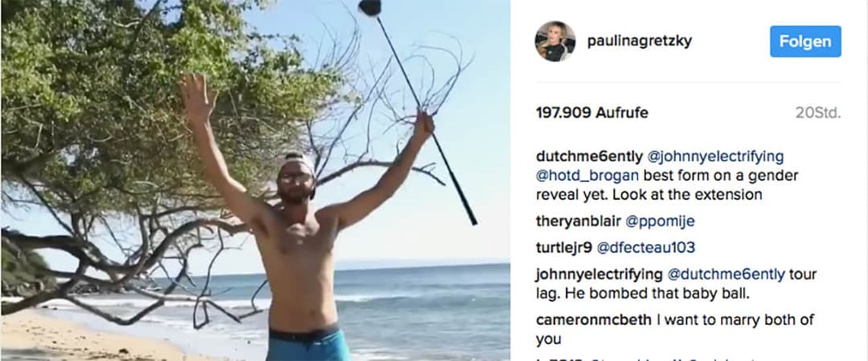Open the @johnnyelectrifying mention link
Viewport: 868px width, 361px height.
point(715,156)
